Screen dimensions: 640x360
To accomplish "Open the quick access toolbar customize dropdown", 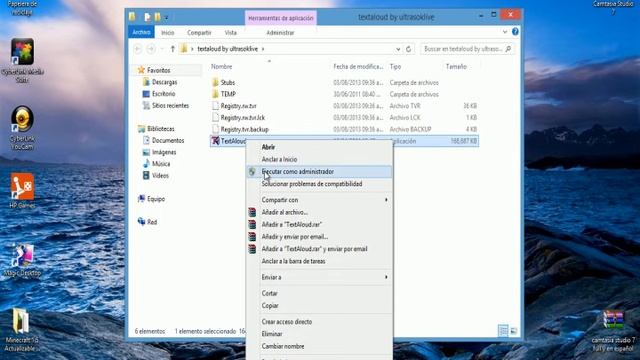I will pyautogui.click(x=166, y=18).
